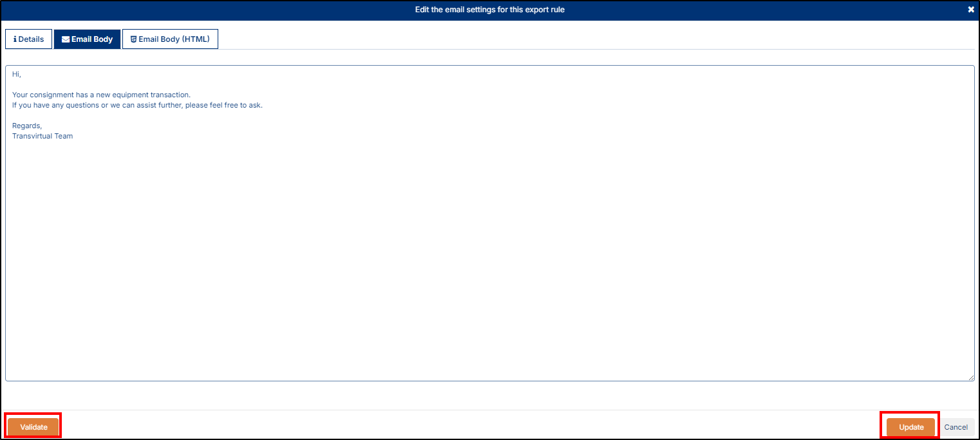The width and height of the screenshot is (980, 440).
Task: Close the dialog with the X icon
Action: pos(971,10)
